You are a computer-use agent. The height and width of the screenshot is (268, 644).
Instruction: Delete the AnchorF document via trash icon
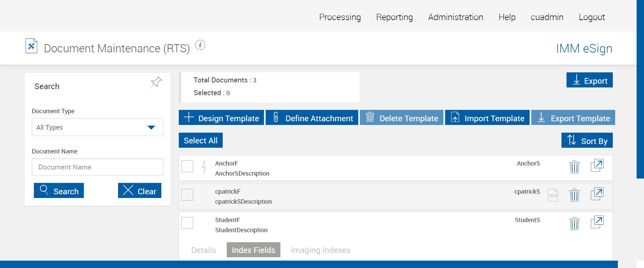[x=574, y=166]
